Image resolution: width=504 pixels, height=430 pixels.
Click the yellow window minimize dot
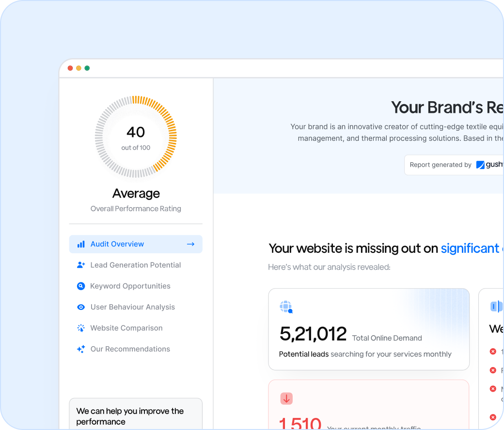coord(79,68)
